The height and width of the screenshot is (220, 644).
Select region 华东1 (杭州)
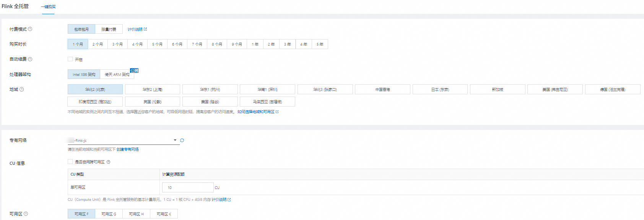point(210,89)
